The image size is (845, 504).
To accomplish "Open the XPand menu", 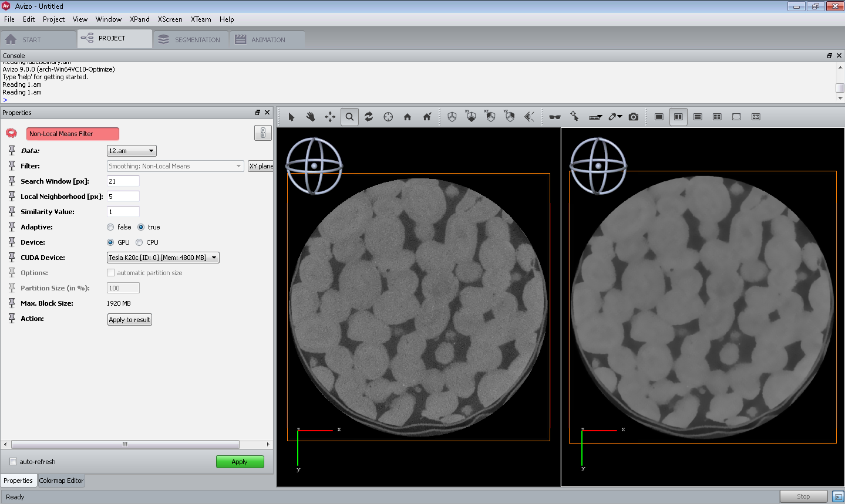I will (139, 19).
